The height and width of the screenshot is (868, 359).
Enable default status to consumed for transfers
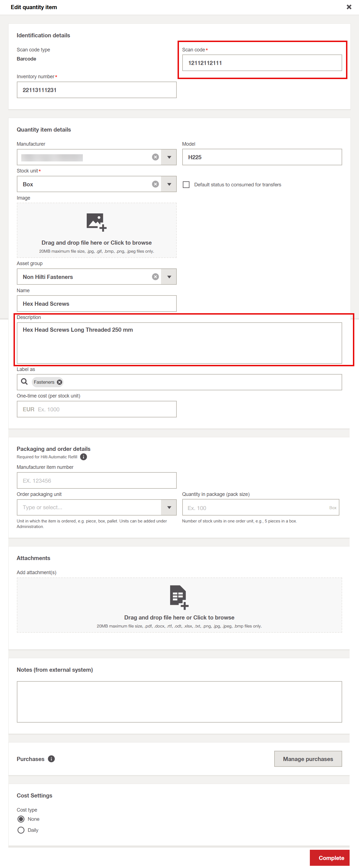[x=186, y=185]
